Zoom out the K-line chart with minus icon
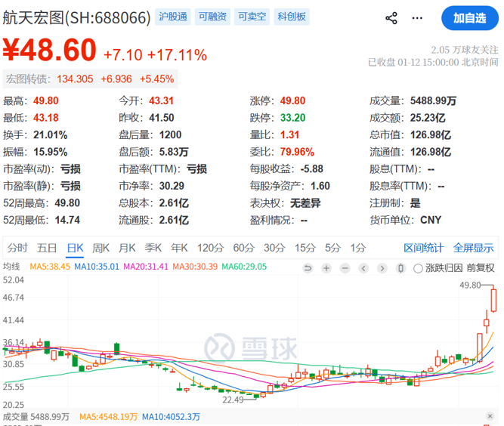The height and width of the screenshot is (426, 504). (345, 267)
